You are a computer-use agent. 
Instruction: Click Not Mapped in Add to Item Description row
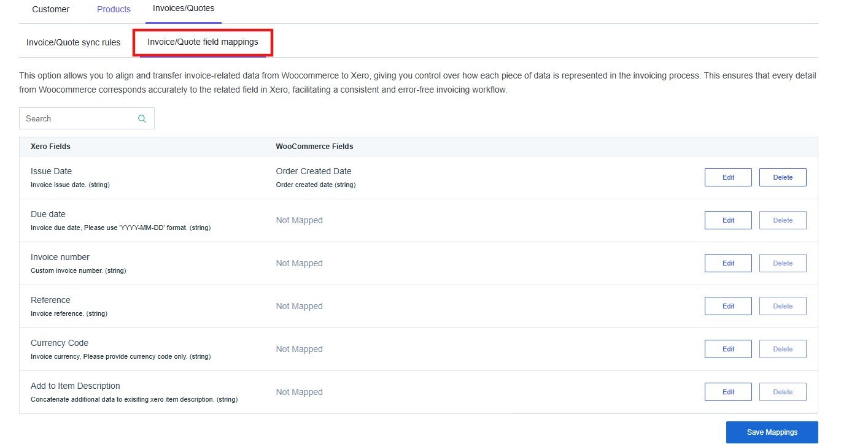point(299,392)
